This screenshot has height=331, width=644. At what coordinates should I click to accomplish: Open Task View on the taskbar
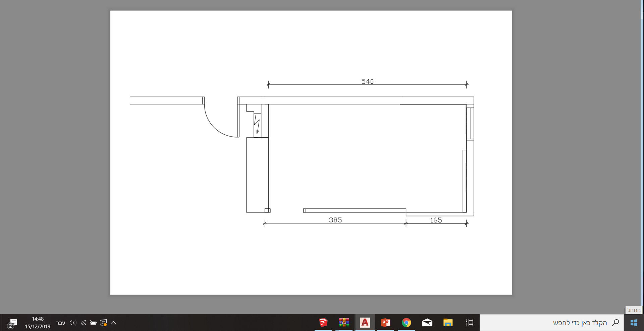click(x=470, y=323)
